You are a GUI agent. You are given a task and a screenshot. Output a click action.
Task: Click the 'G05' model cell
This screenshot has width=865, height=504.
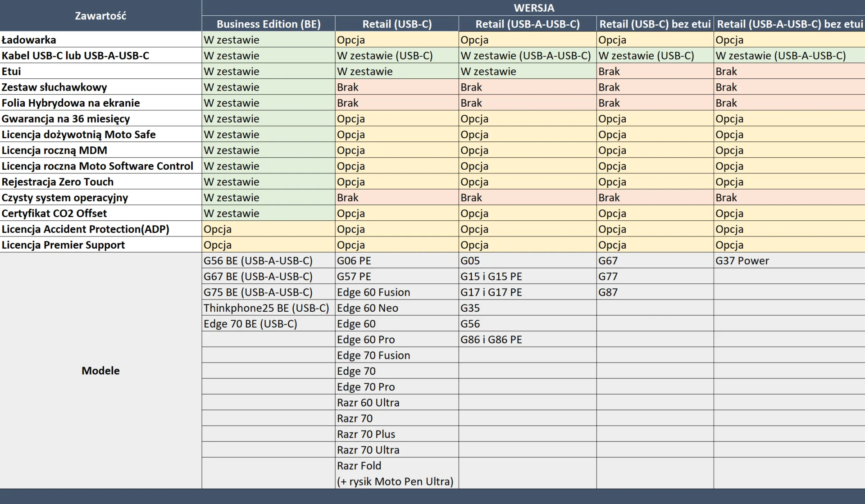(x=528, y=260)
